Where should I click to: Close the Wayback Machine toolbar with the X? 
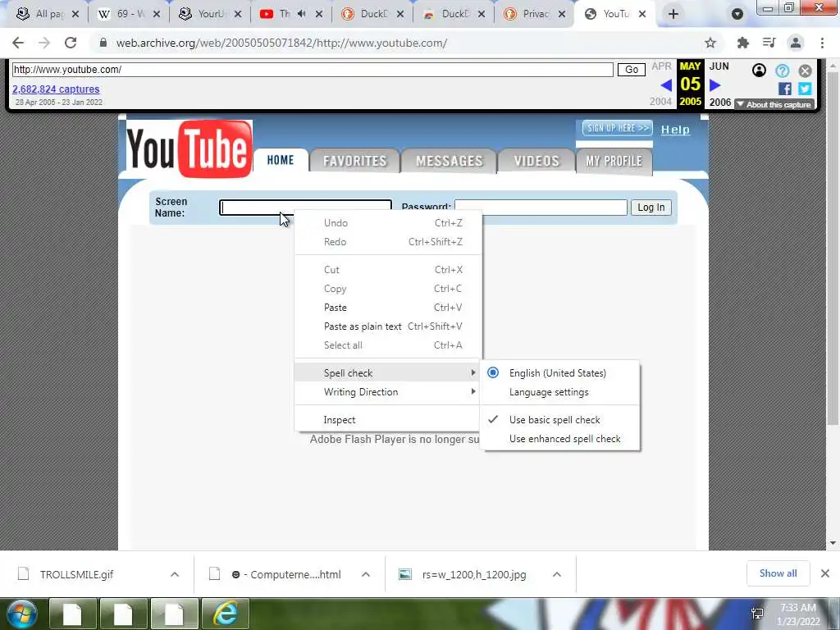tap(806, 71)
